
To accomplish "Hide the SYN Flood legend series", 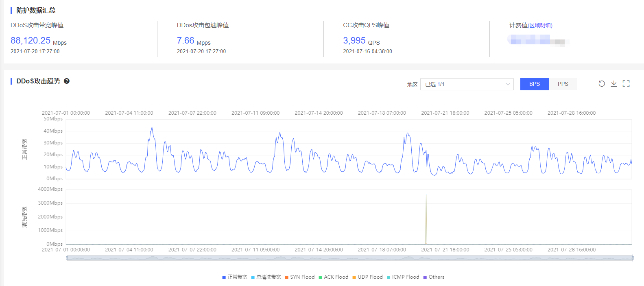I will pos(300,277).
